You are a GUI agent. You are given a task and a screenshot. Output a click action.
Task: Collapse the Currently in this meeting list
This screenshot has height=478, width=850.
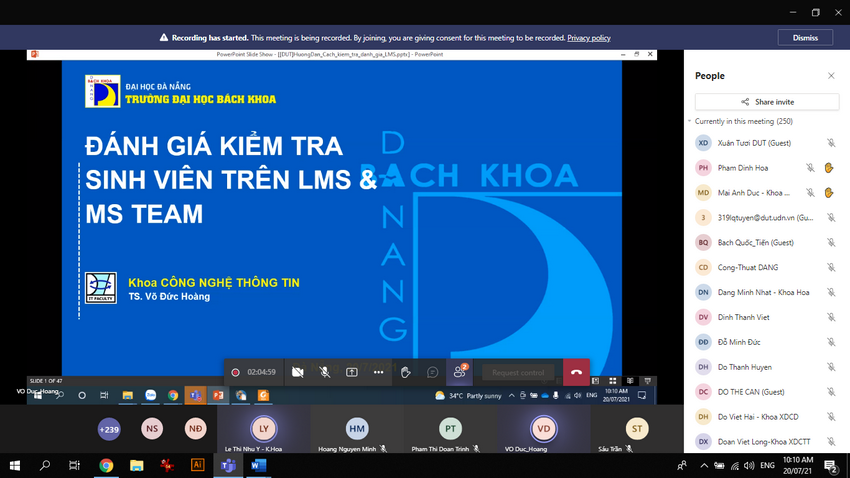690,121
